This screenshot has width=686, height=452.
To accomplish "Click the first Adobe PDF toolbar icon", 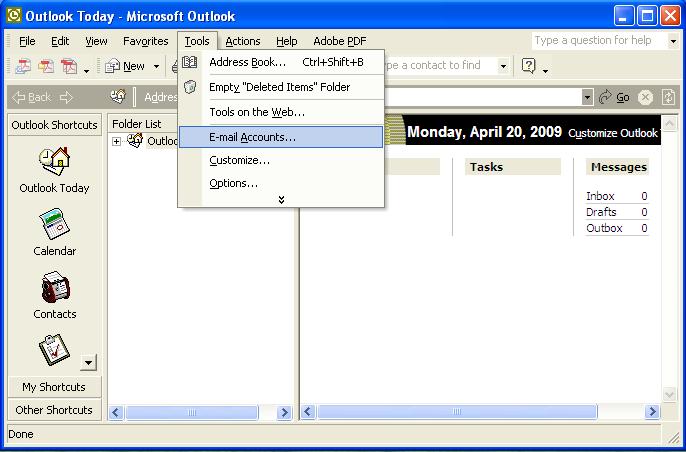I will [23, 66].
